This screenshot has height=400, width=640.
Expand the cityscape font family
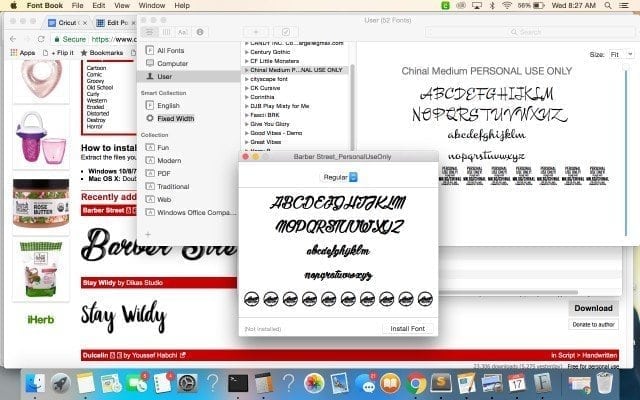point(247,79)
